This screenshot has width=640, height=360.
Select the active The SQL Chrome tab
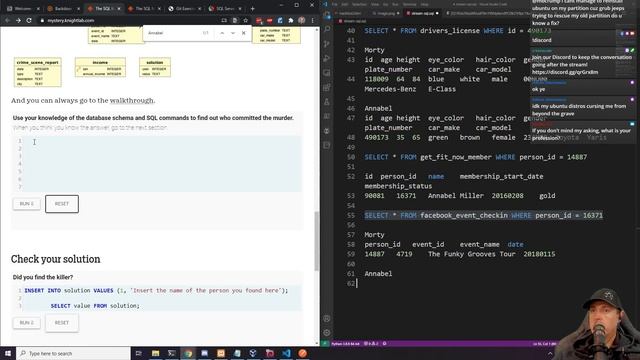[x=104, y=8]
